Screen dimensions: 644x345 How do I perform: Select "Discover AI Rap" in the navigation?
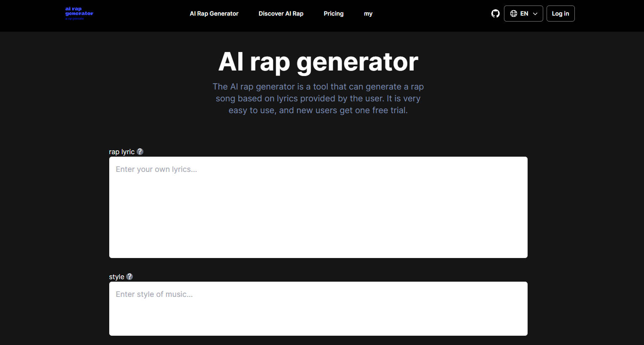[281, 13]
